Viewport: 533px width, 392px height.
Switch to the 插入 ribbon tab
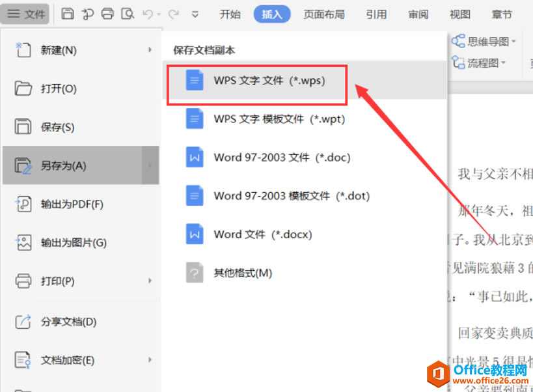271,14
